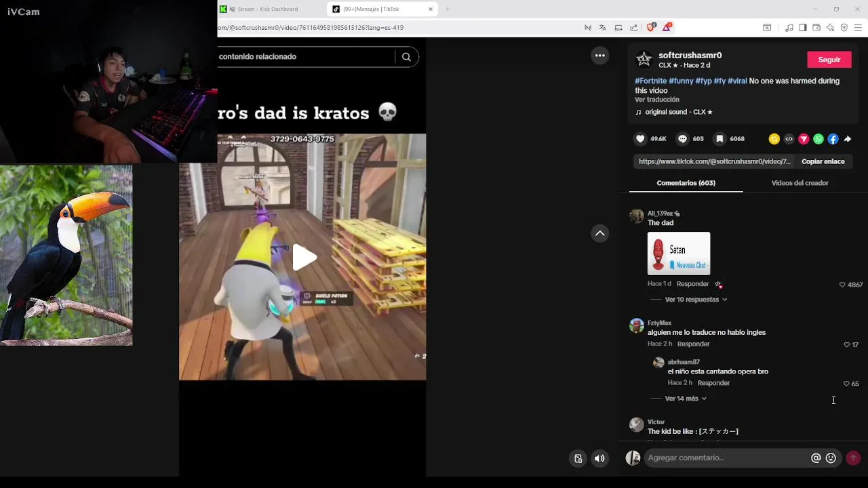The width and height of the screenshot is (868, 488).
Task: Click the picture-in-picture address bar icon
Action: click(618, 28)
